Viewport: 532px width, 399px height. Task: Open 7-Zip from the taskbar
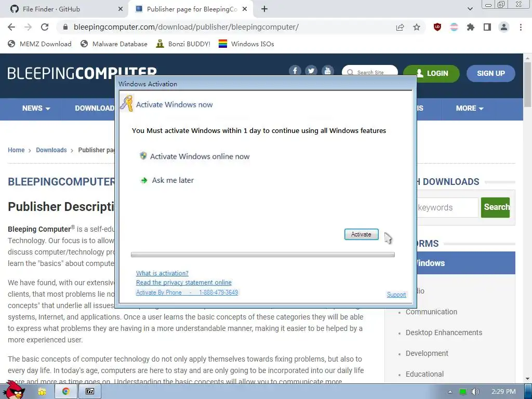pos(90,392)
